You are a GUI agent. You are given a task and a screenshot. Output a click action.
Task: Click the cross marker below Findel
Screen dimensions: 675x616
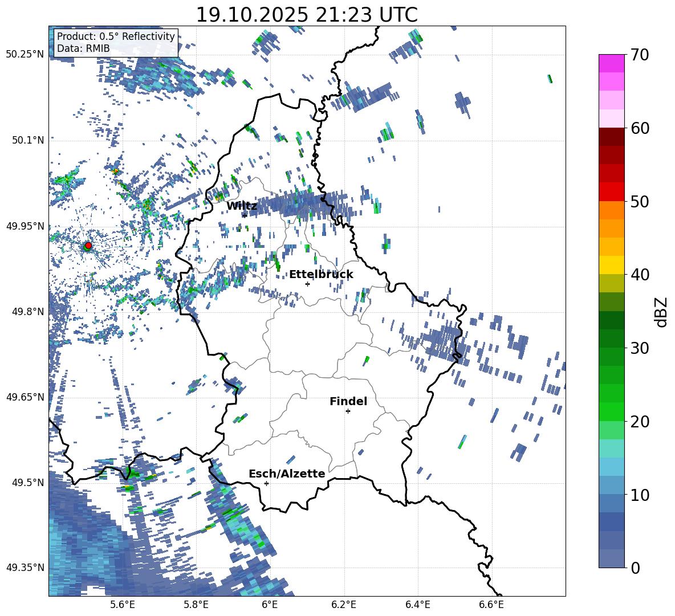click(348, 411)
